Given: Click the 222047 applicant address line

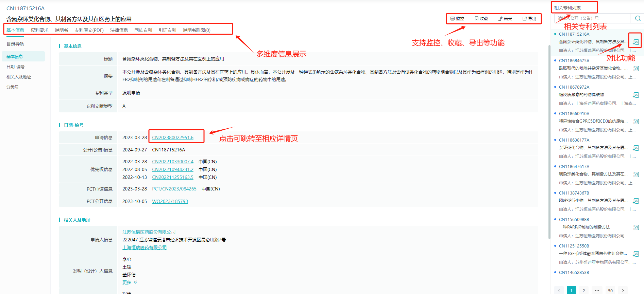Looking at the screenshot, I should click(x=174, y=240).
